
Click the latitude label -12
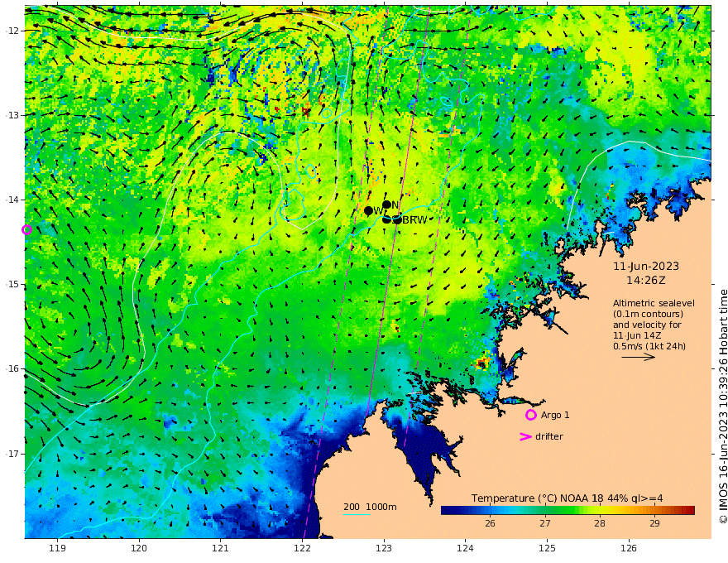[12, 31]
